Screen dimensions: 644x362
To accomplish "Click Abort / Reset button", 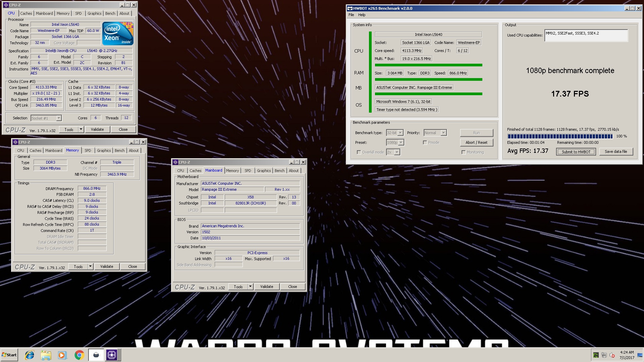I will [x=476, y=142].
